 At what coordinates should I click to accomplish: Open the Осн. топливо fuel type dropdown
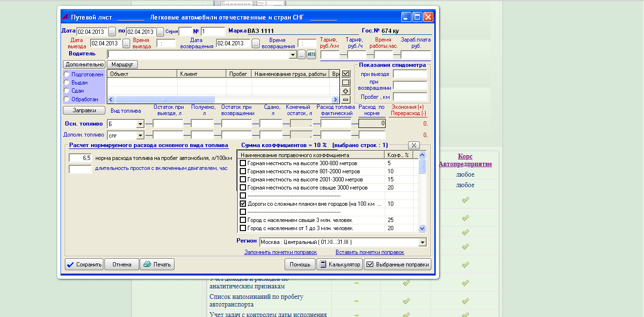coord(140,124)
